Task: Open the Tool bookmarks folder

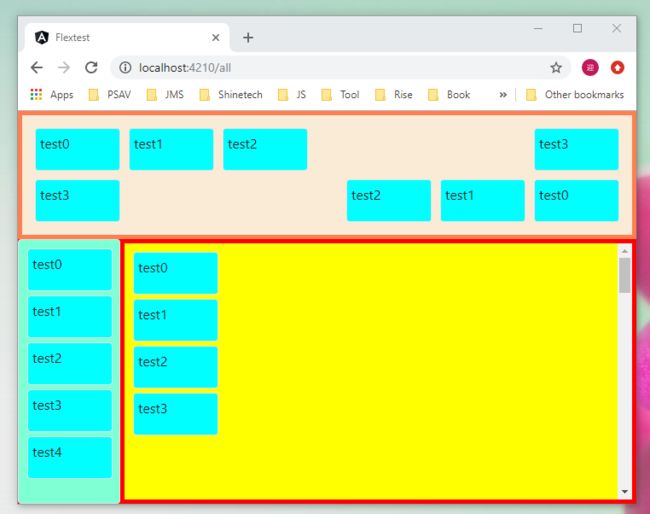Action: click(x=340, y=95)
